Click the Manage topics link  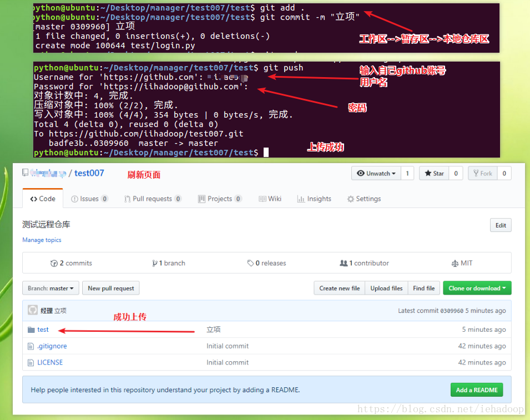[x=42, y=240]
